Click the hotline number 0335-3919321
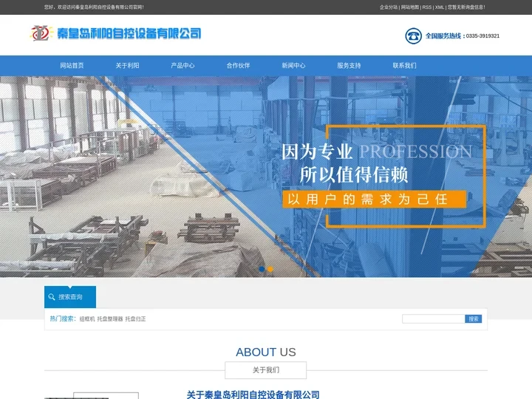The height and width of the screenshot is (399, 532). pyautogui.click(x=482, y=36)
